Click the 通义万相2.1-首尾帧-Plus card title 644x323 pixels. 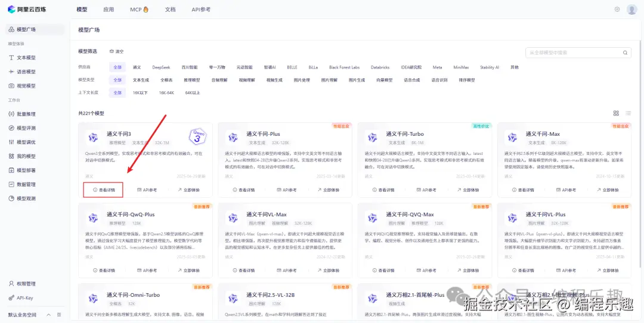415,295
